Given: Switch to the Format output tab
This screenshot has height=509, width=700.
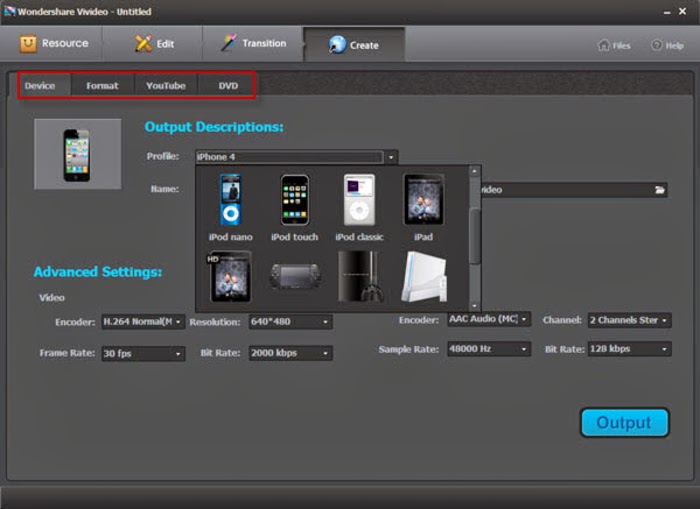Looking at the screenshot, I should 102,85.
